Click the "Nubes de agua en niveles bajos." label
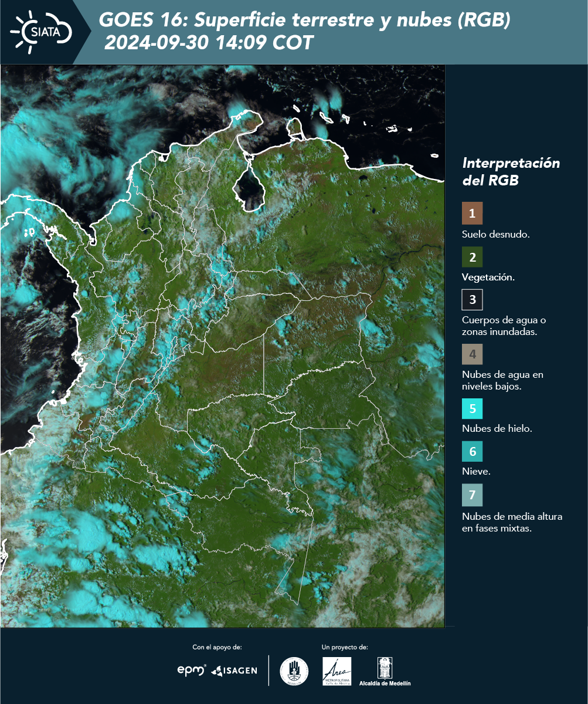Viewport: 588px width, 704px height. tap(502, 380)
